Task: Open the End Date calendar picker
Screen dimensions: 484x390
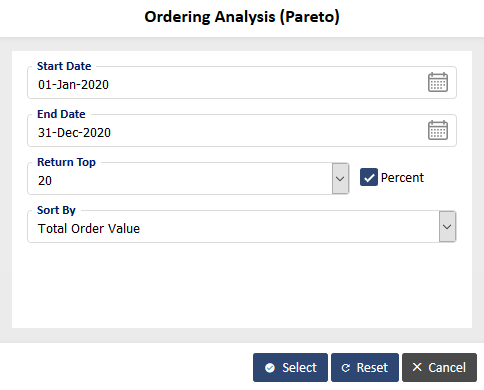Action: [438, 130]
